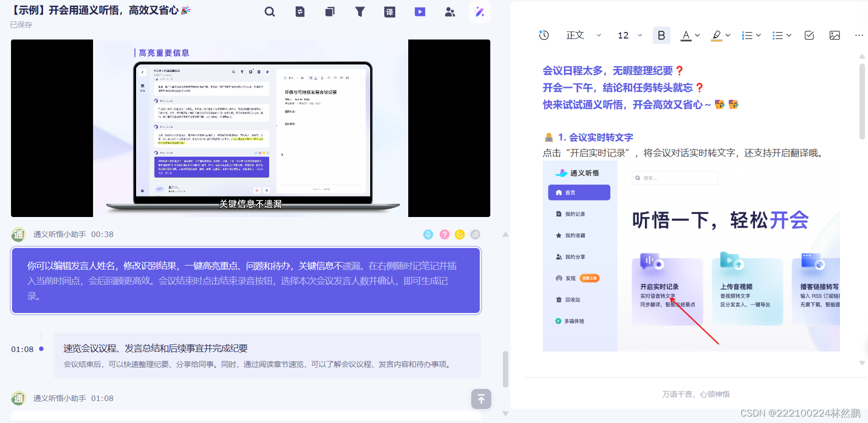Insert a numbered list
The width and height of the screenshot is (868, 423).
coord(747,35)
